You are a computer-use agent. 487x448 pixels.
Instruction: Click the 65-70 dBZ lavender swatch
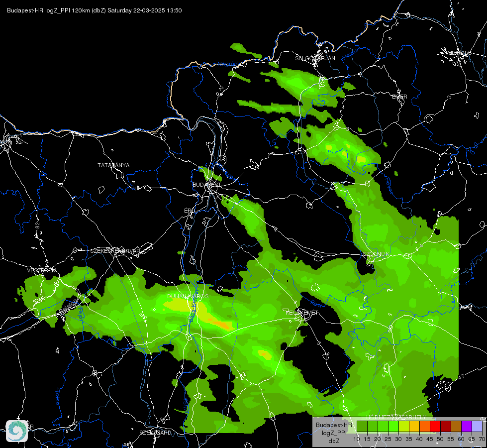(477, 427)
